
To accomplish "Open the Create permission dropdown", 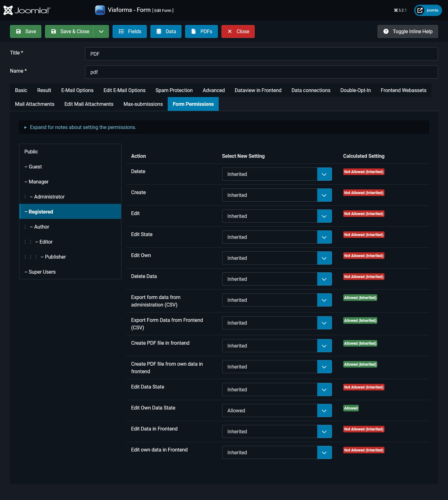I will point(277,195).
